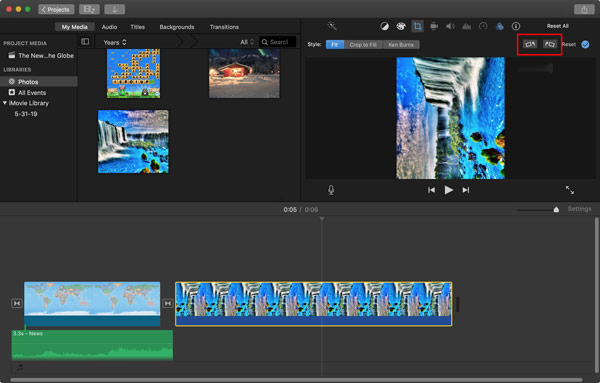Click the timeline playhead marker
Viewport: 600px width, 383px height.
pyautogui.click(x=322, y=219)
